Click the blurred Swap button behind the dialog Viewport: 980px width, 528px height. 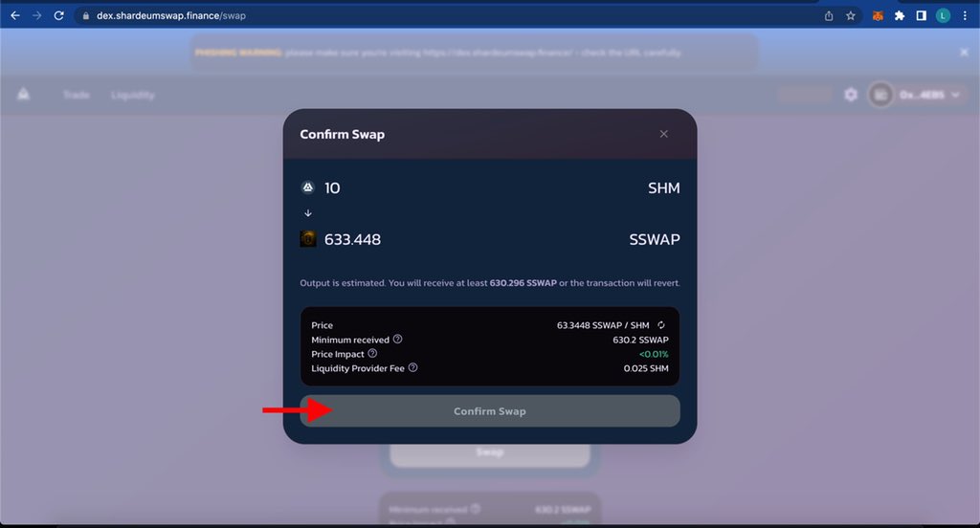490,455
